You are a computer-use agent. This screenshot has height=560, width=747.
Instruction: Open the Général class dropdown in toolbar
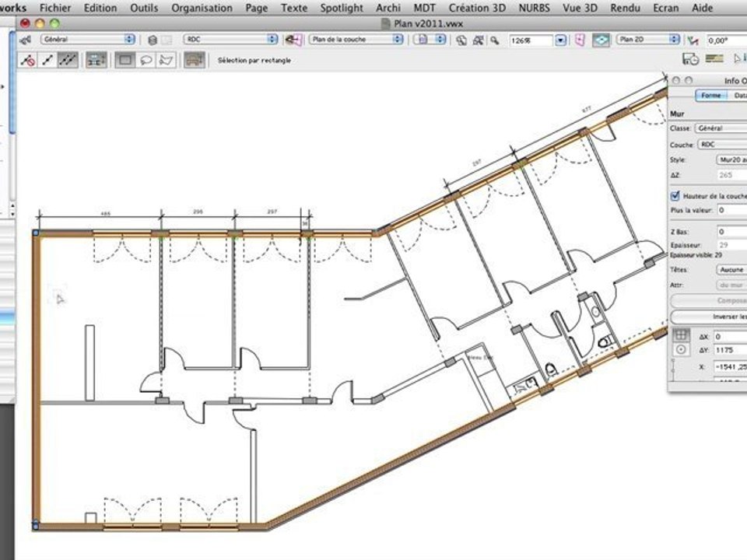(88, 40)
